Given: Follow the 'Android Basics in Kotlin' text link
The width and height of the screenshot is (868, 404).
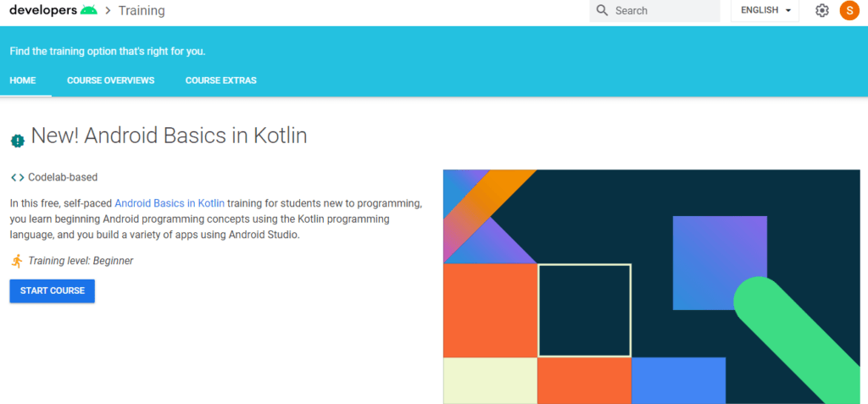Looking at the screenshot, I should pos(170,203).
